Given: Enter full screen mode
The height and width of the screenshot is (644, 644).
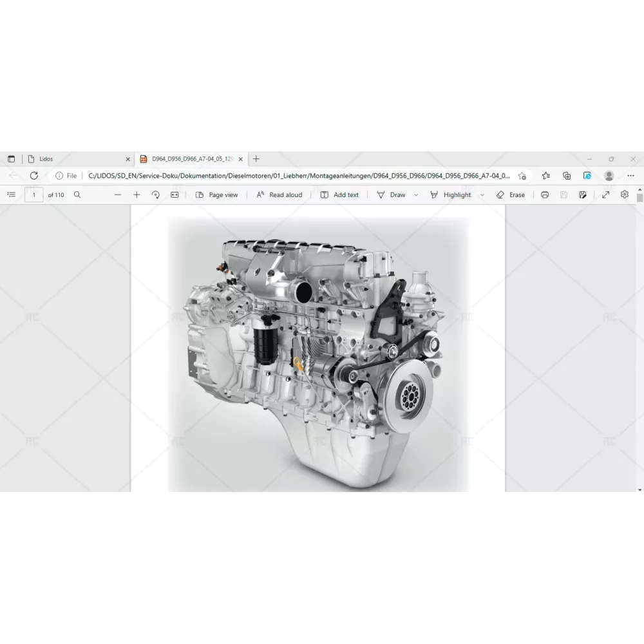Looking at the screenshot, I should [605, 194].
